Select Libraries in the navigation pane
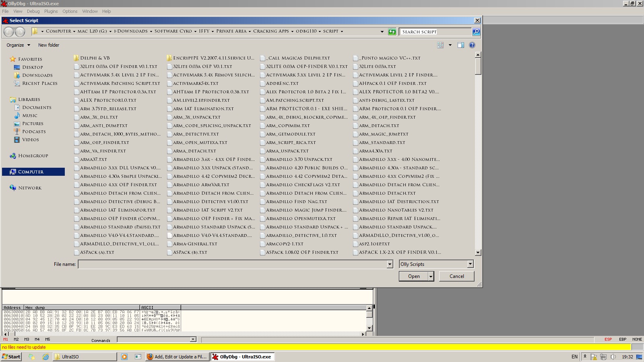Viewport: 644px width, 362px height. pos(25,99)
